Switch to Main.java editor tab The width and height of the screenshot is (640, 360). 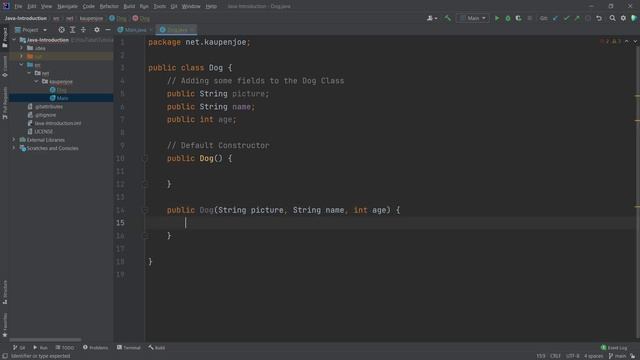tap(135, 30)
